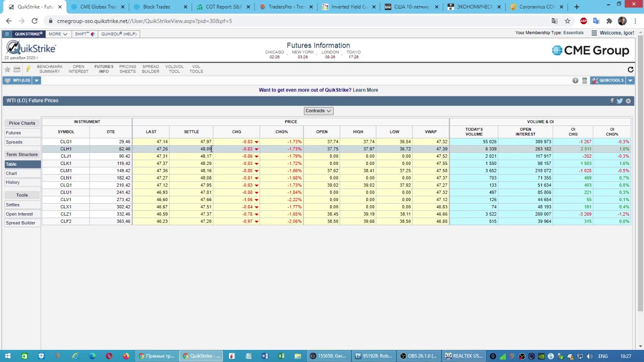The width and height of the screenshot is (644, 362).
Task: Click the layout list icon beside the star
Action: click(x=17, y=69)
